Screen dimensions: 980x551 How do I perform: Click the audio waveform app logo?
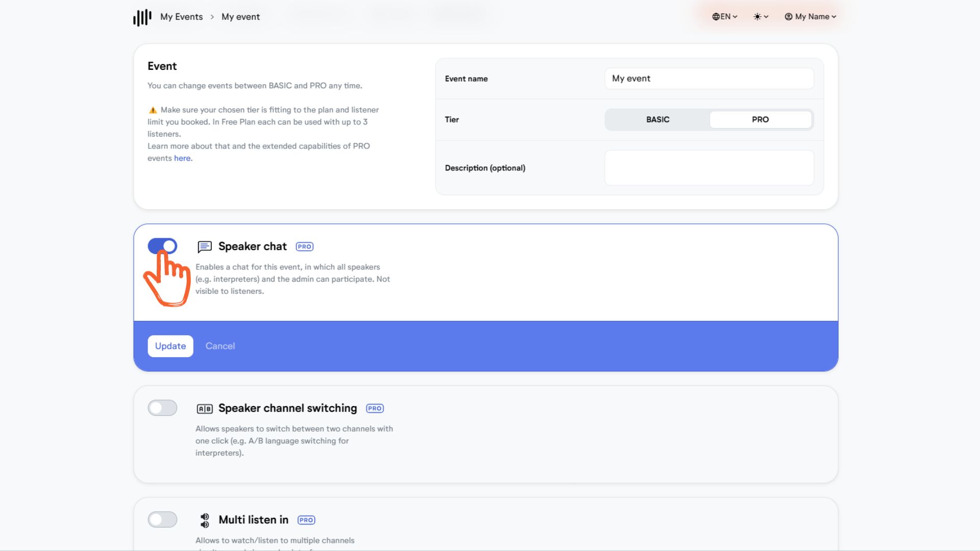[142, 17]
